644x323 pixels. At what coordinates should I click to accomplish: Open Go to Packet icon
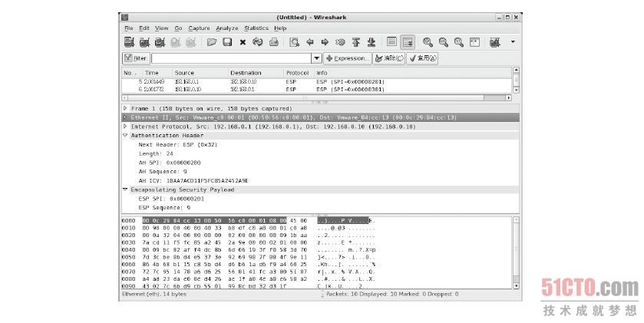(x=340, y=42)
